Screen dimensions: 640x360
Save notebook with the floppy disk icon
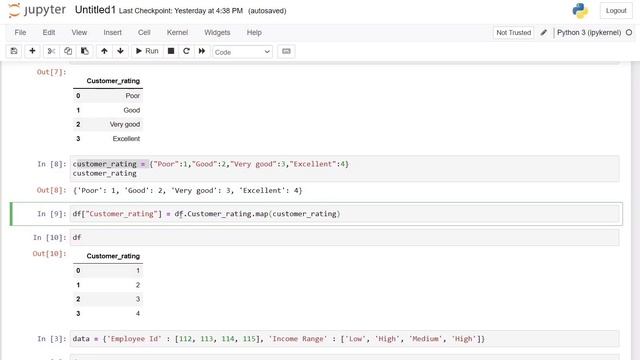14,51
